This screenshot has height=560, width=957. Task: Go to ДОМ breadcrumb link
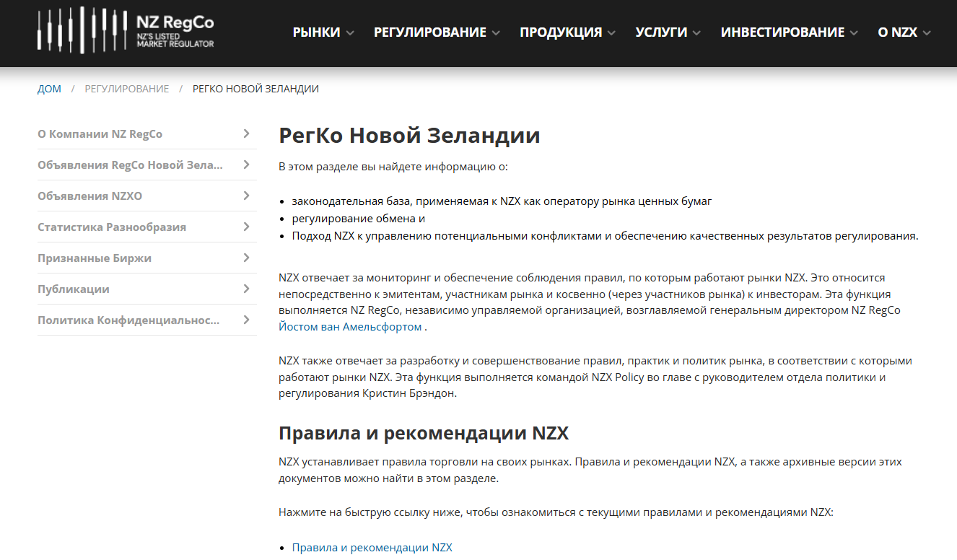49,89
